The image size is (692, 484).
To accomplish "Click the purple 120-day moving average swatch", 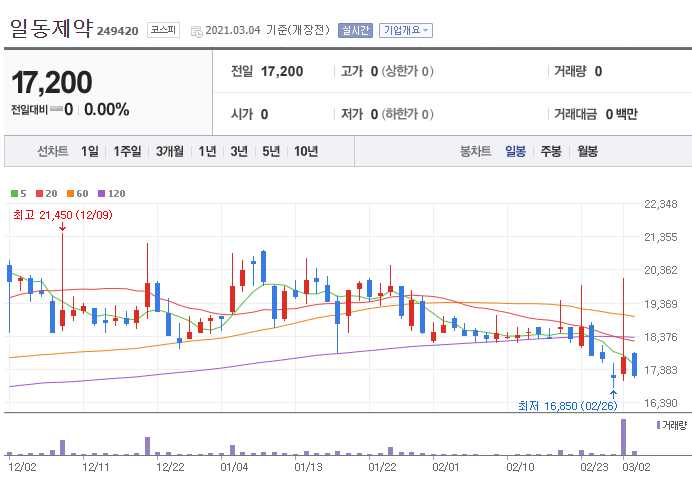I will [102, 194].
